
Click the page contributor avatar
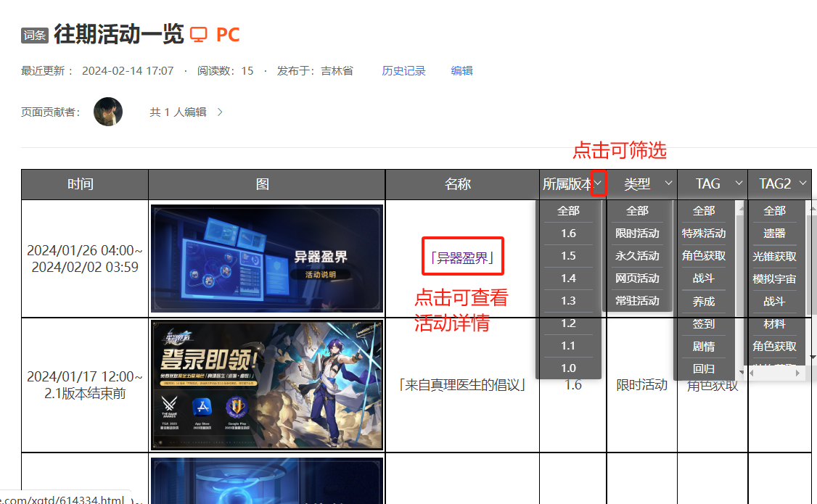pyautogui.click(x=108, y=112)
